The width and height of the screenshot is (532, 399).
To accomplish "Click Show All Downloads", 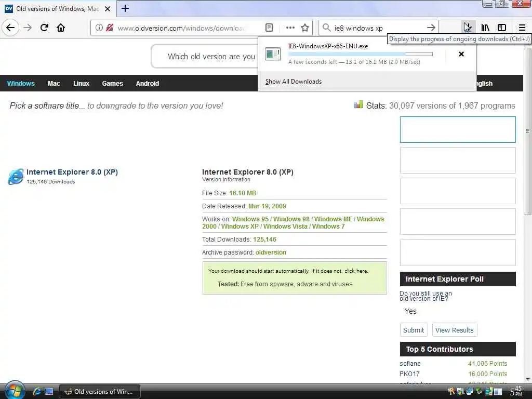I will point(294,82).
